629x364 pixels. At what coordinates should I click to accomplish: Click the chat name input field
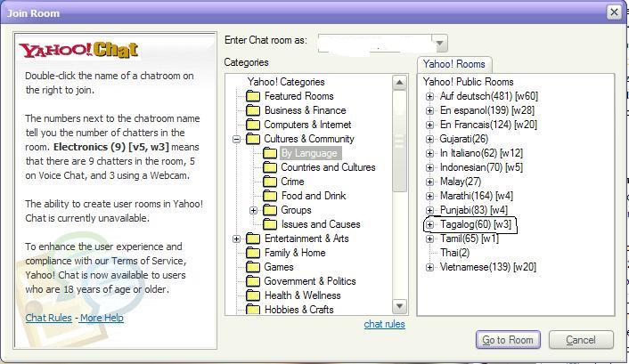(x=375, y=43)
